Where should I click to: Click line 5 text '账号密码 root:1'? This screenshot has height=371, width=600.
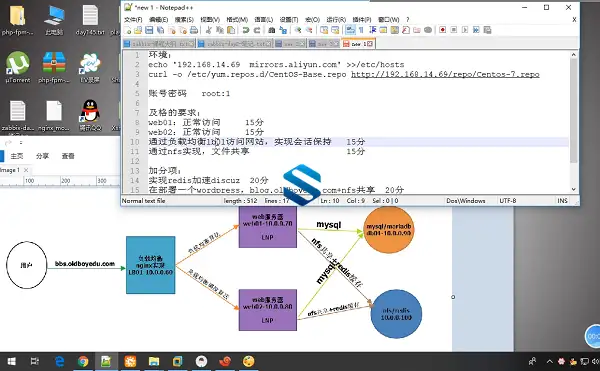point(189,94)
